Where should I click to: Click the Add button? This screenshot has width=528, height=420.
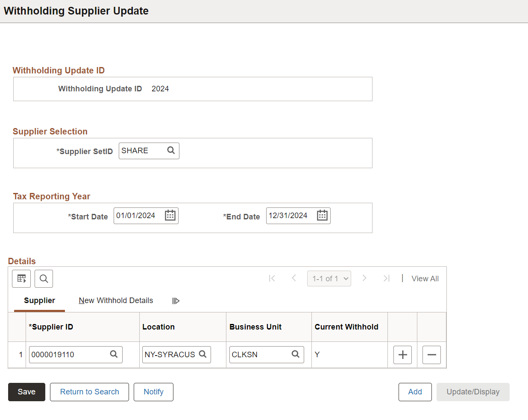(415, 392)
